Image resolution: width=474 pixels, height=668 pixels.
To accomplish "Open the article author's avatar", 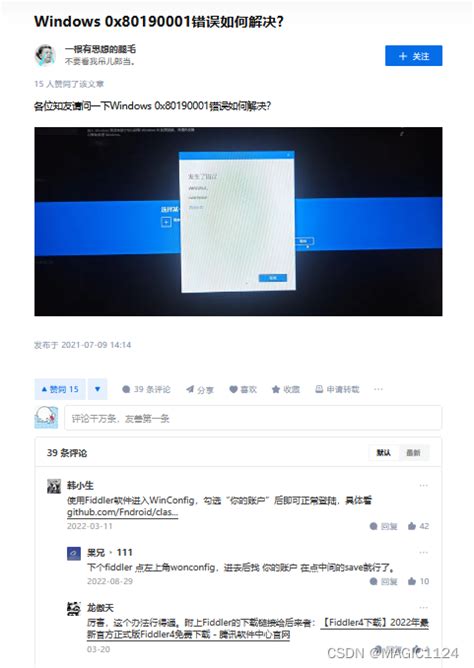I will pos(45,55).
